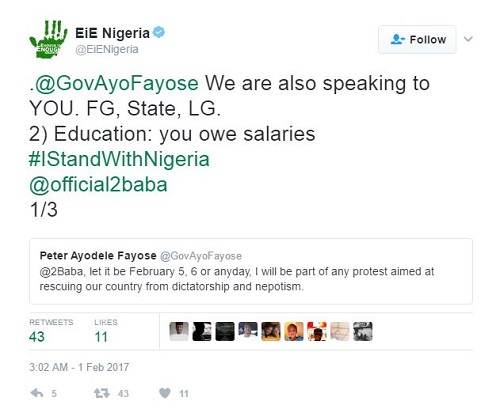This screenshot has height=420, width=500.
Task: Open #IStandWithNigeria hashtag
Action: (x=119, y=159)
